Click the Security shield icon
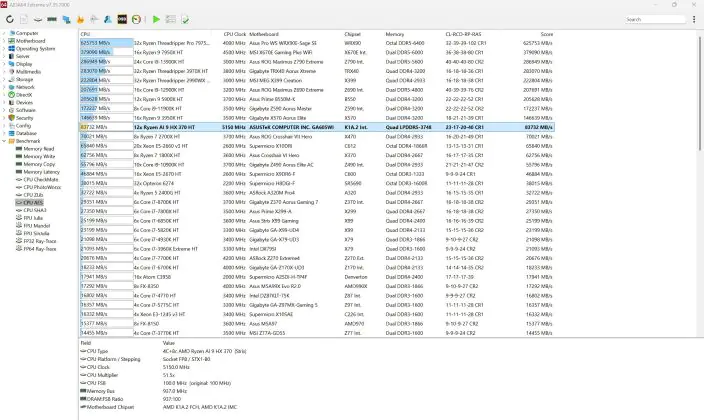Screen dimensions: 704x420 (12, 118)
